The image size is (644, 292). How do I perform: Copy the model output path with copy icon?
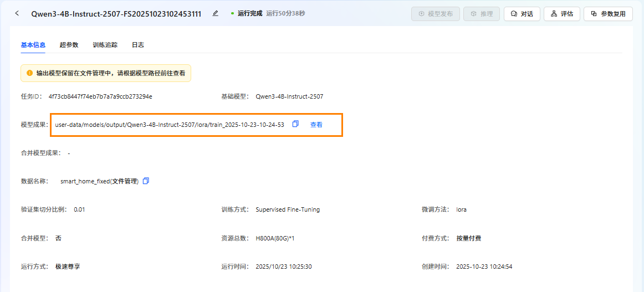[295, 124]
